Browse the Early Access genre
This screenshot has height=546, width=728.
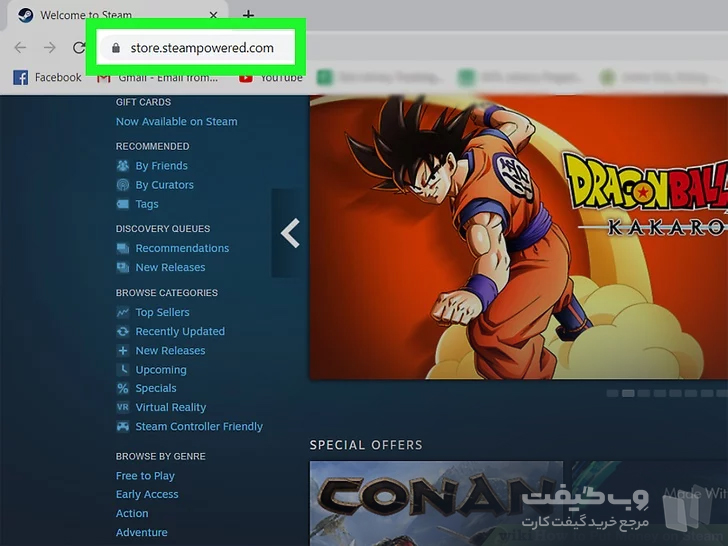147,494
